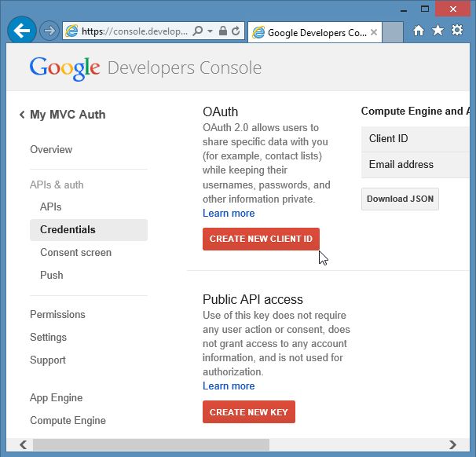The height and width of the screenshot is (457, 476).
Task: Click Learn more under OAuth description
Action: [229, 214]
